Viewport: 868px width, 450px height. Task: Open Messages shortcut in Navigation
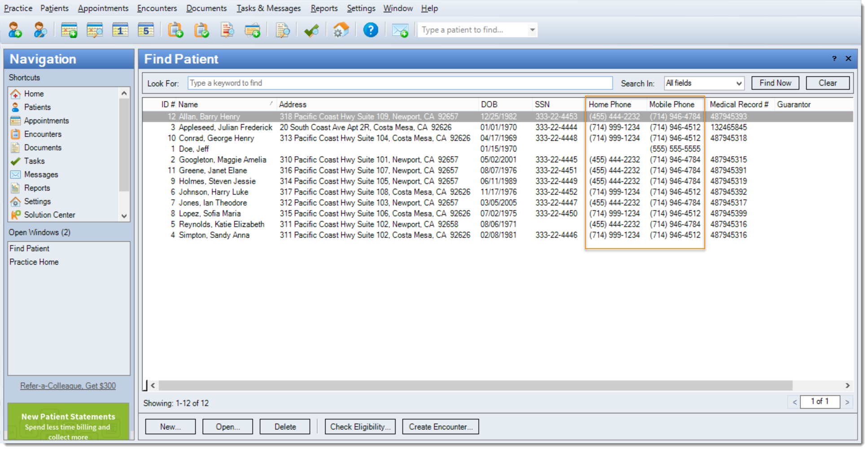[x=41, y=175]
